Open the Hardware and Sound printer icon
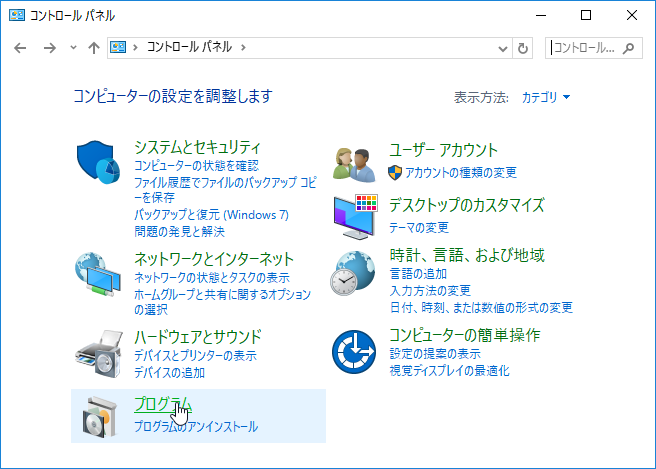This screenshot has height=469, width=656. 99,354
